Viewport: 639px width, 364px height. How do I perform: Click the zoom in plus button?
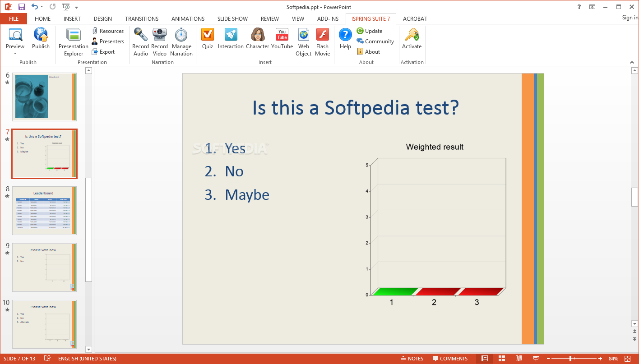click(600, 359)
